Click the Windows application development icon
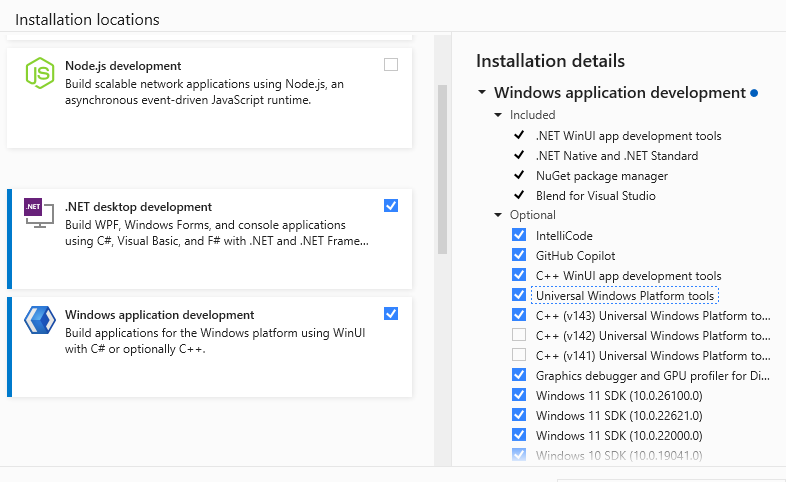Viewport: 786px width, 482px height. pyautogui.click(x=39, y=320)
